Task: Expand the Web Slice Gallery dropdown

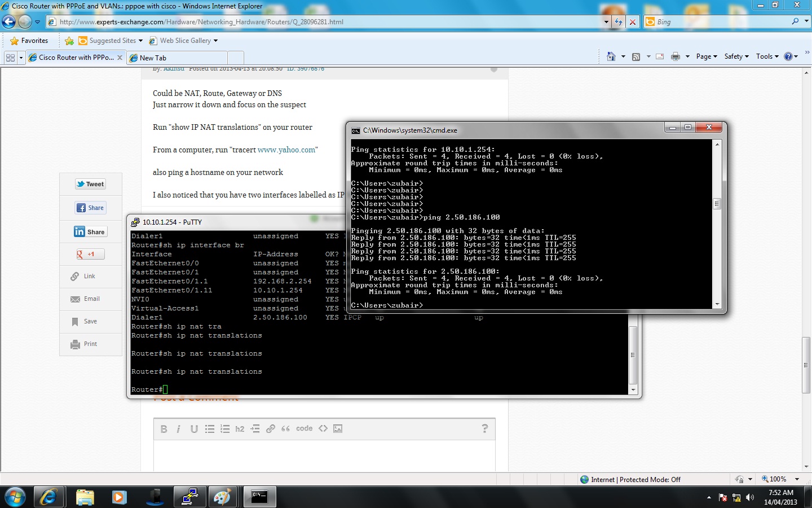Action: click(215, 41)
